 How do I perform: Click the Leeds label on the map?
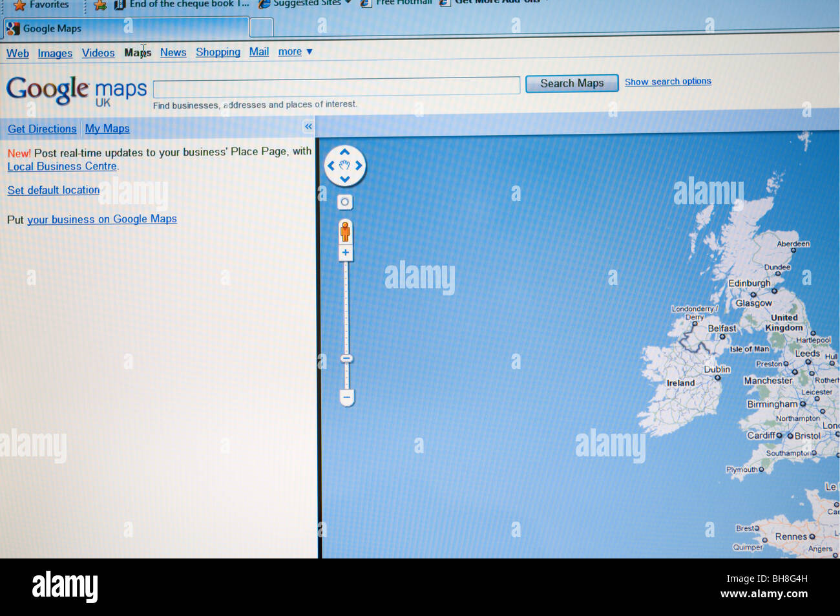808,354
